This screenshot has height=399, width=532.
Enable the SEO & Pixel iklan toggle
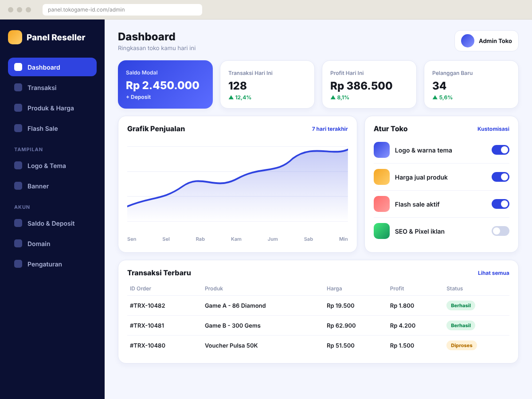pos(501,231)
